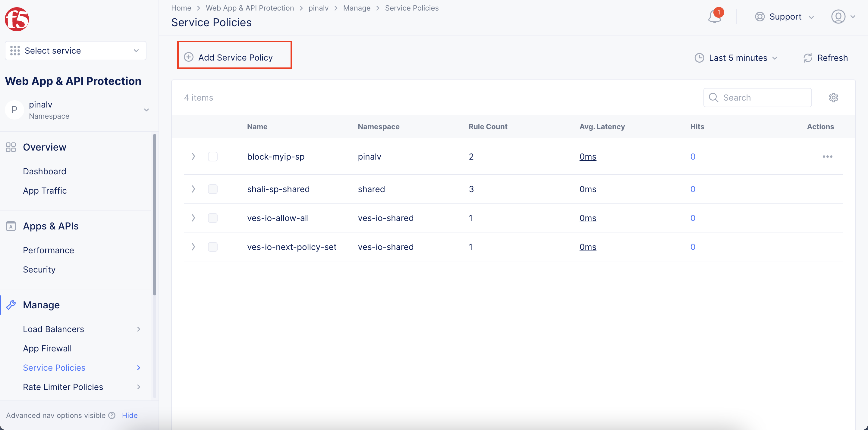Select the checkbox next to ves-io-allow-all

coord(212,218)
